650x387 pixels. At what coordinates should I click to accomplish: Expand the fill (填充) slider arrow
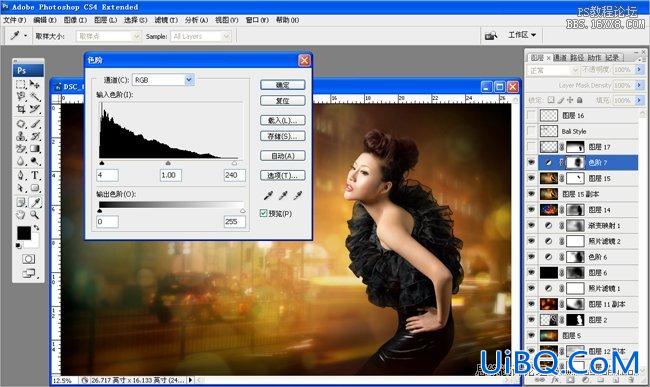(639, 100)
